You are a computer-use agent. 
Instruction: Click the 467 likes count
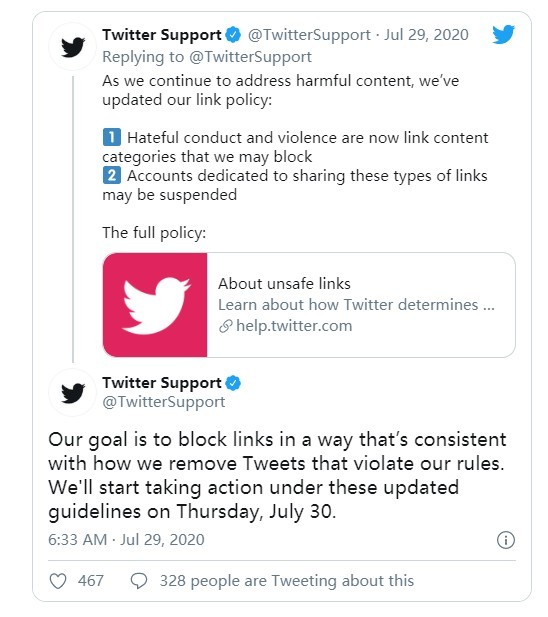click(x=90, y=581)
